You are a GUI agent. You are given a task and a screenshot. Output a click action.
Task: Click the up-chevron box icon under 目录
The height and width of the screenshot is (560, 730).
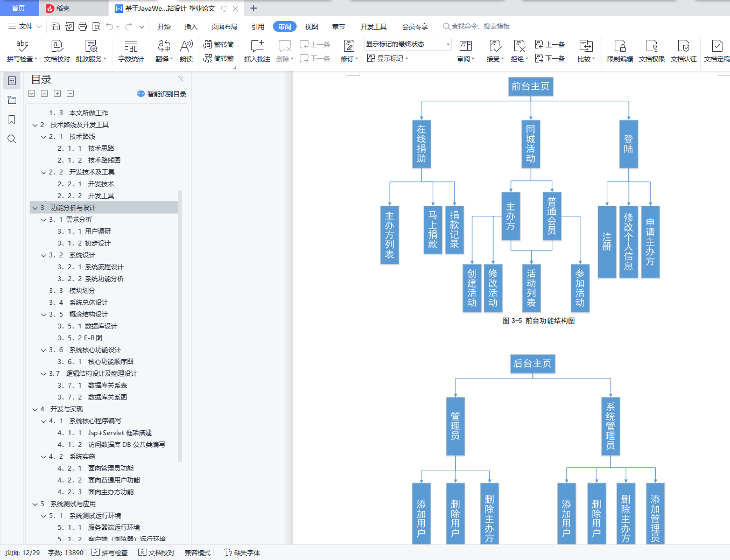pyautogui.click(x=45, y=94)
